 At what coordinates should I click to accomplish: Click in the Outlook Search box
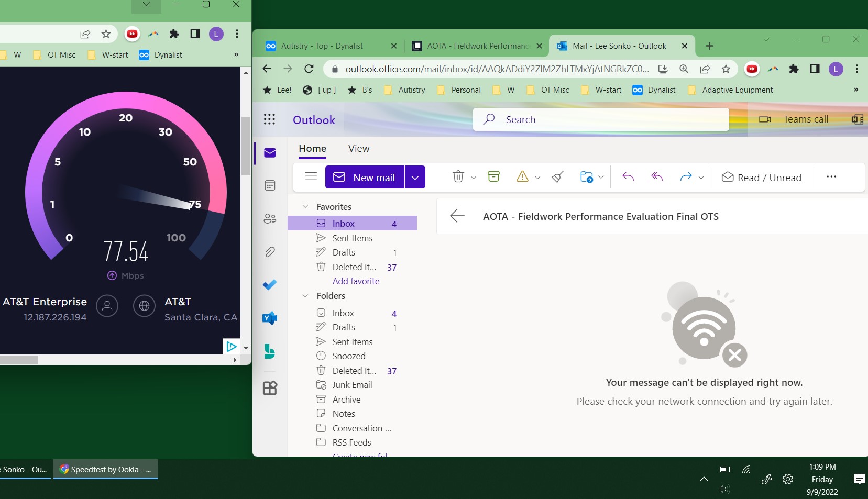point(601,119)
